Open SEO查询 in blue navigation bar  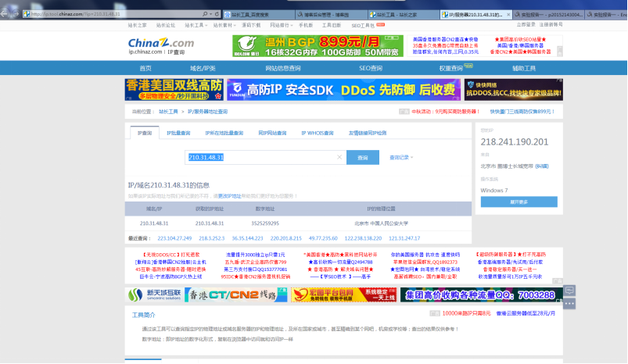click(371, 69)
